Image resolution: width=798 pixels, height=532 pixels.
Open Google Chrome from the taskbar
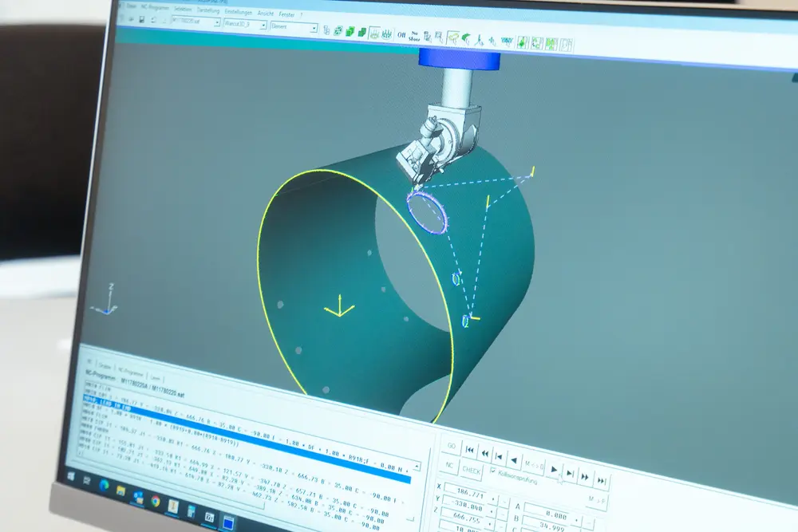[x=156, y=501]
